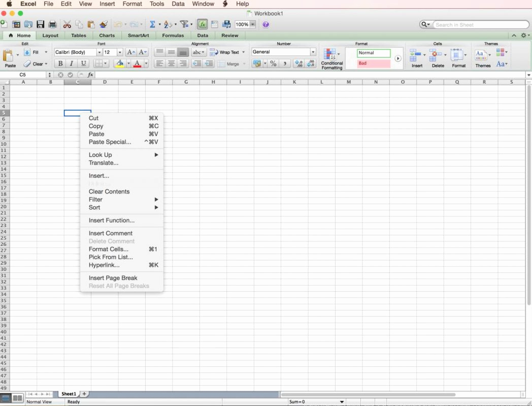Select Format Cells... in the context menu

pos(108,249)
